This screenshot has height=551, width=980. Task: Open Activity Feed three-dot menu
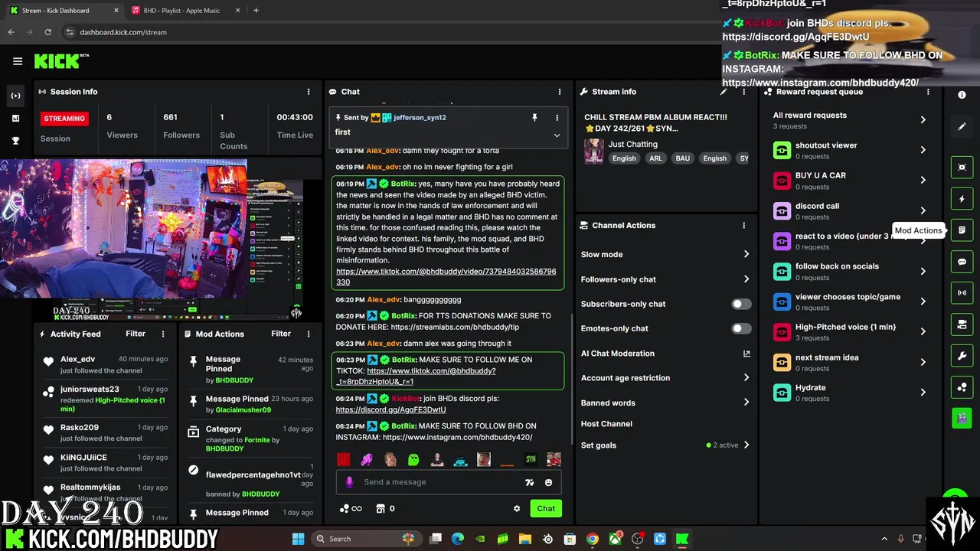click(163, 334)
